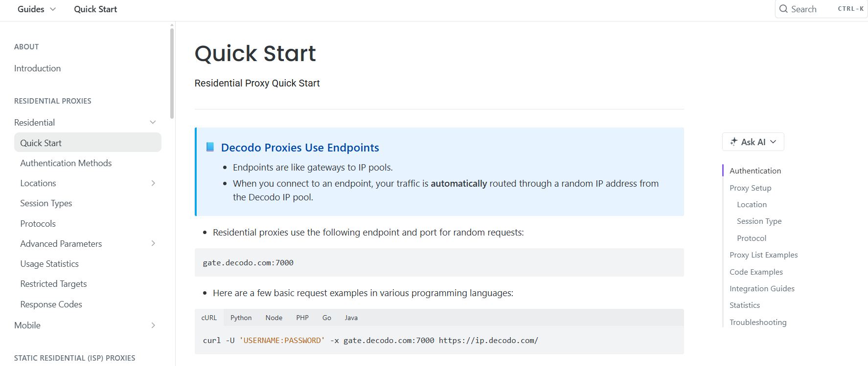868x366 pixels.
Task: Click the gate.decodo.com:7000 code block
Action: point(439,262)
